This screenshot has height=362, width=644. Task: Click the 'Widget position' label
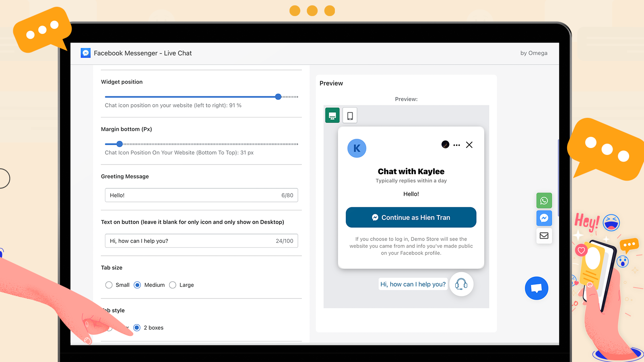click(x=122, y=82)
